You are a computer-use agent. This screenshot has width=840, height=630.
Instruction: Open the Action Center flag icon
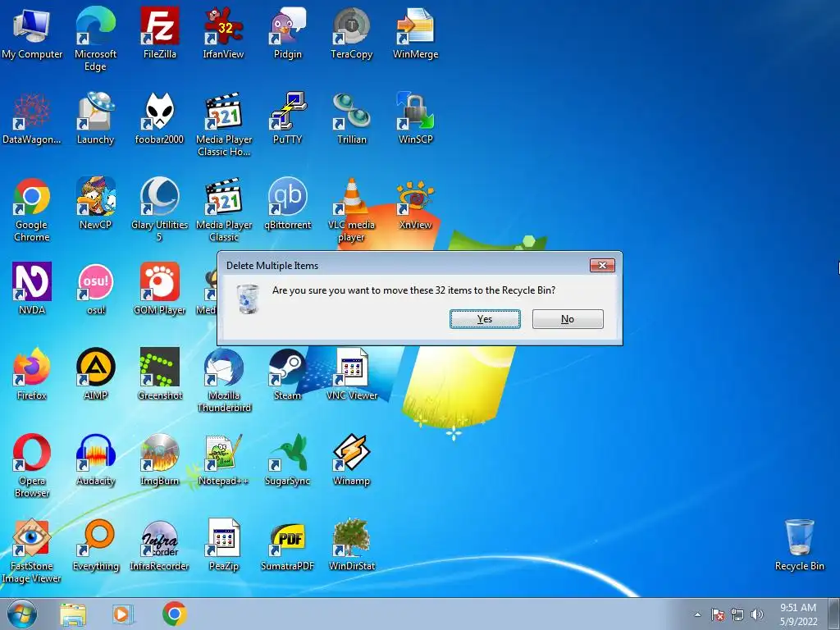pyautogui.click(x=718, y=615)
